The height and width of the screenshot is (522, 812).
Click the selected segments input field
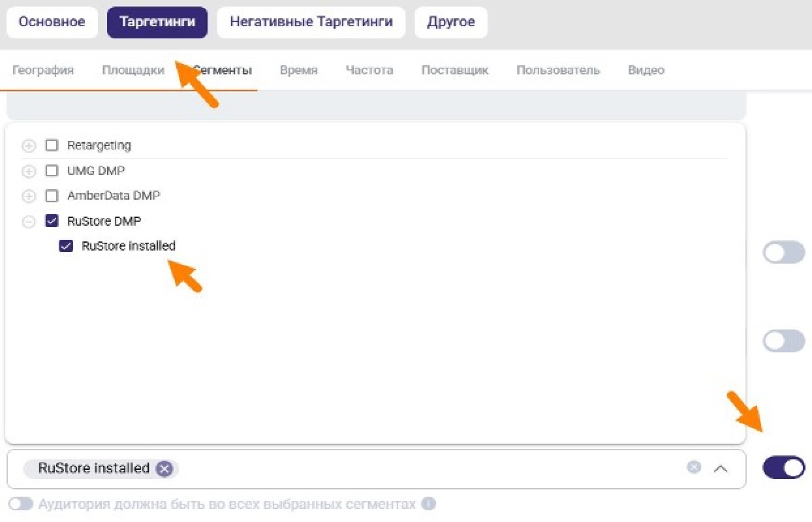[424, 468]
